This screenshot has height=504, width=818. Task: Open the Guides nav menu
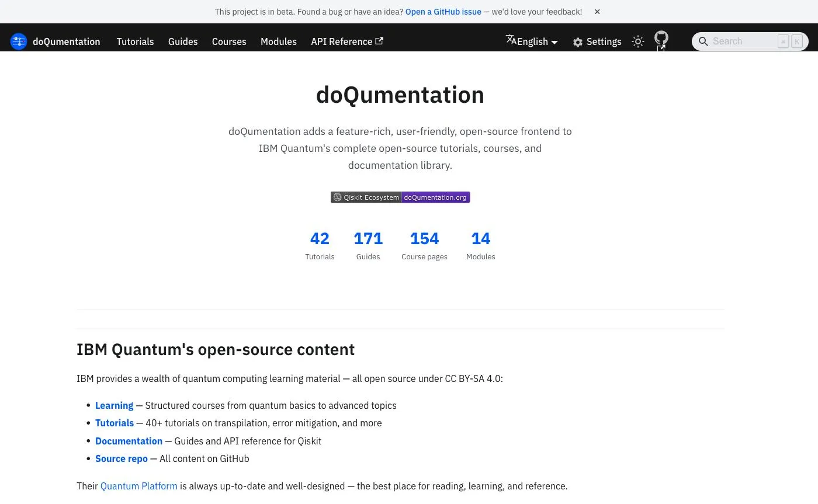(183, 41)
